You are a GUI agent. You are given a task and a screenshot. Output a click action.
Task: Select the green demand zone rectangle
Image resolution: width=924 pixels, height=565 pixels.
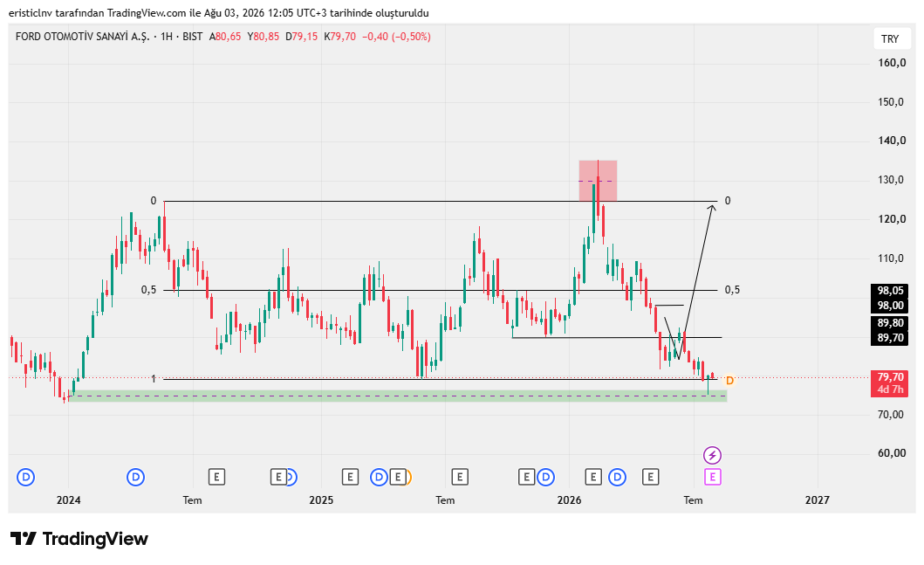pyautogui.click(x=398, y=396)
